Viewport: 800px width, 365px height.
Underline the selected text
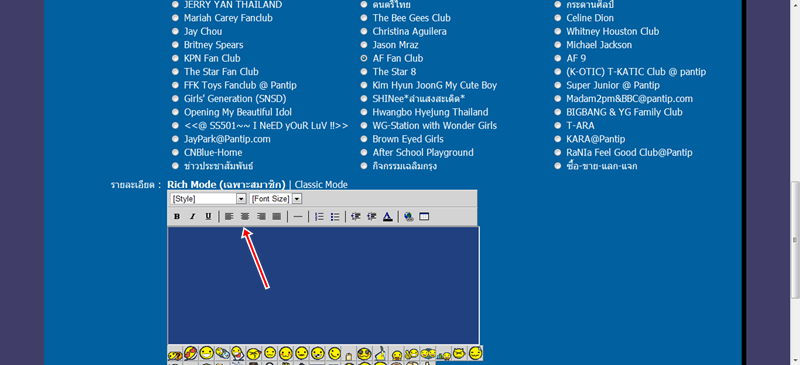click(208, 216)
